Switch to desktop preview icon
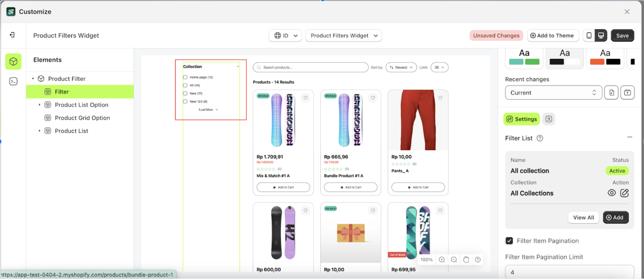Screen dimensions: 644x279 pos(601,35)
